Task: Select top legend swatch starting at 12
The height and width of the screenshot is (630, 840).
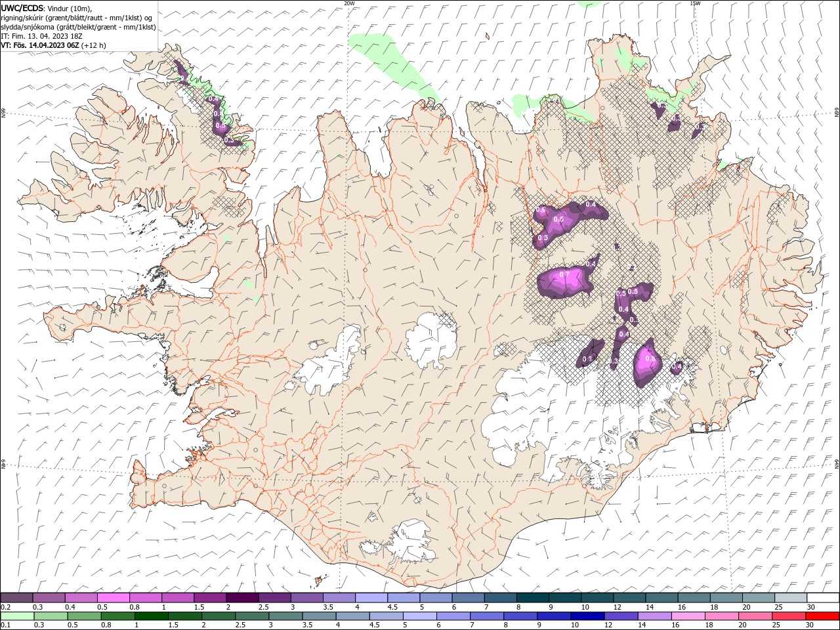Action: (629, 597)
